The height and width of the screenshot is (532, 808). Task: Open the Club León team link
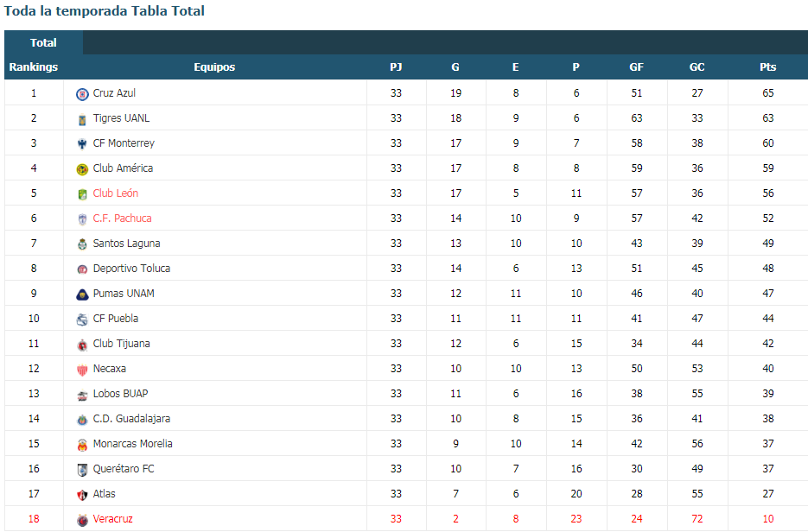tap(116, 193)
